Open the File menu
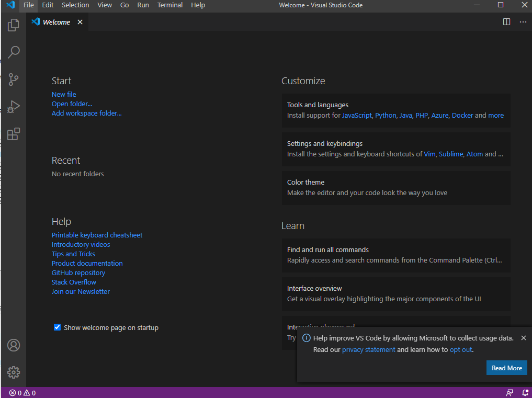Viewport: 532px width, 398px height. click(x=29, y=5)
